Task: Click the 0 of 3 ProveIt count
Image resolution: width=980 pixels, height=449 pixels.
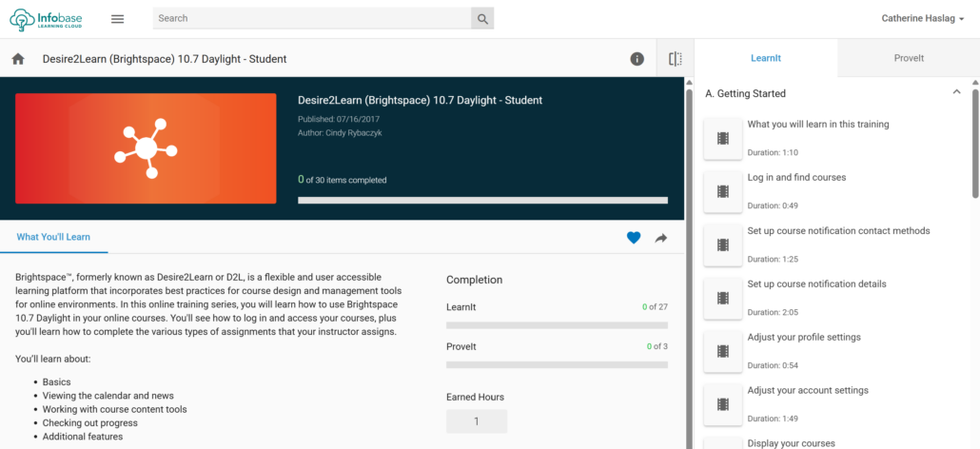Action: (657, 346)
